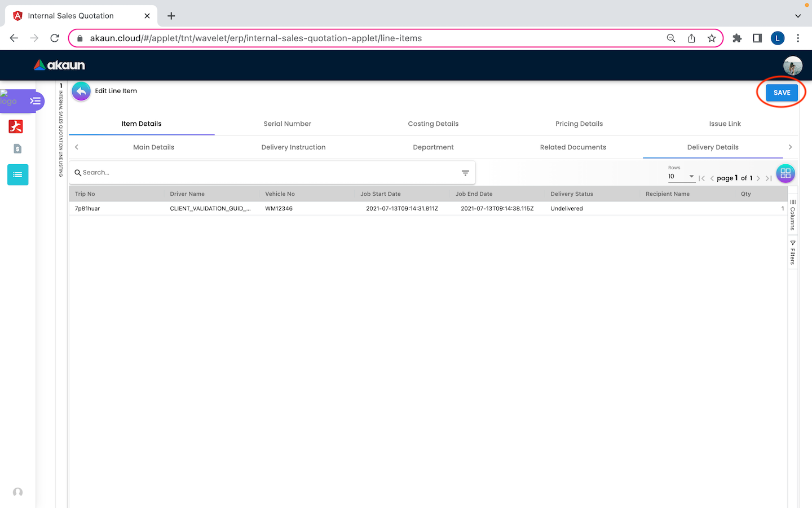Select the Main Details sub-tab
The image size is (812, 508).
[x=153, y=147]
